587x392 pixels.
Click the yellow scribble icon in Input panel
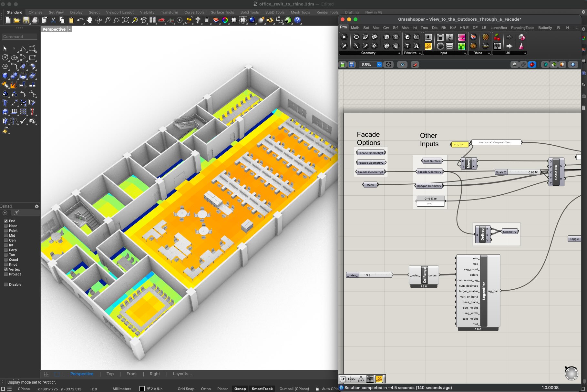428,46
